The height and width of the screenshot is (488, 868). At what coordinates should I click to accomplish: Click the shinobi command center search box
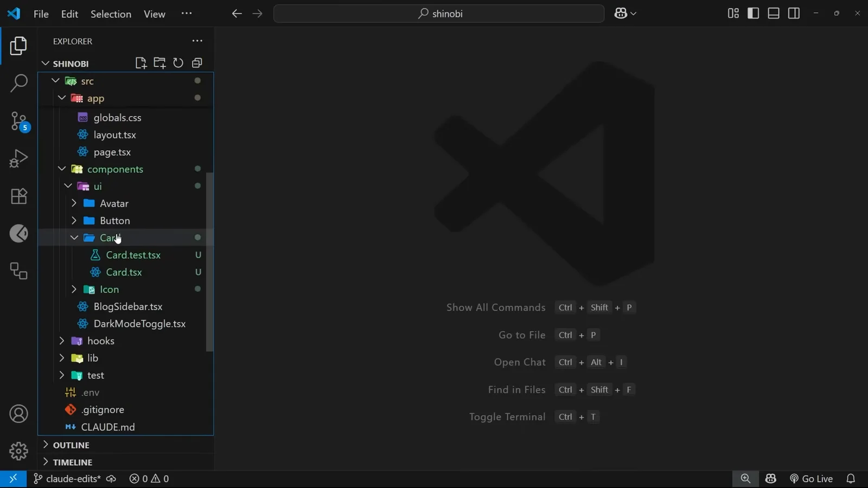click(x=439, y=14)
